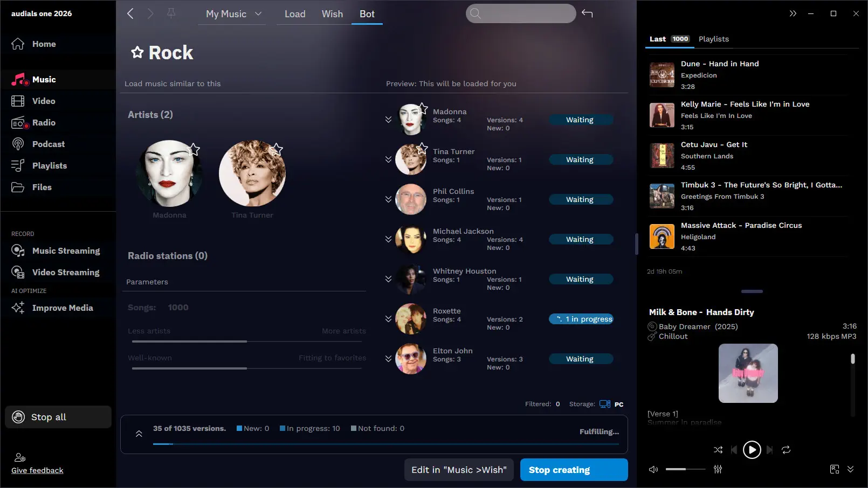Viewport: 868px width, 488px height.
Task: Switch to the Wish tab
Action: coord(332,14)
